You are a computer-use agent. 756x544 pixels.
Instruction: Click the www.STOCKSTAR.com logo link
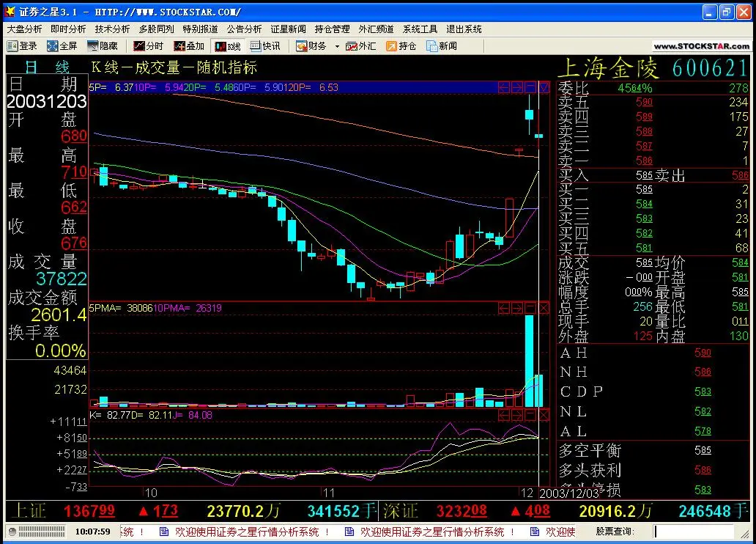(x=702, y=46)
